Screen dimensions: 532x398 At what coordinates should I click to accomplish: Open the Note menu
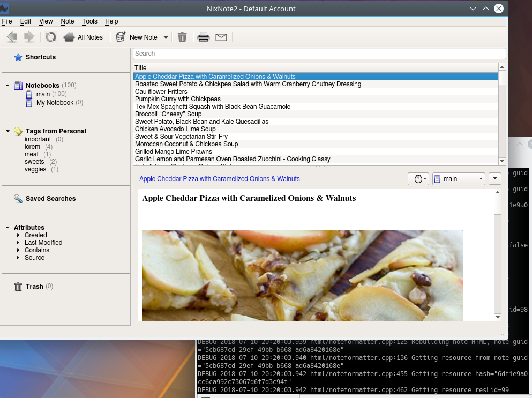pyautogui.click(x=68, y=21)
